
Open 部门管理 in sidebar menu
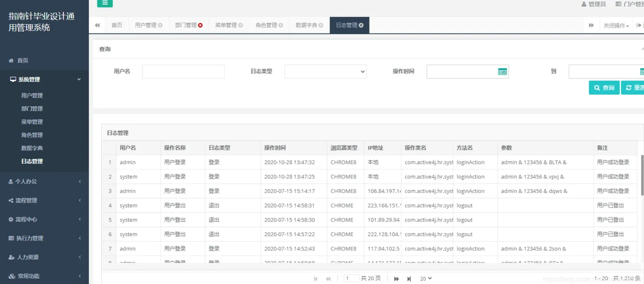click(x=32, y=109)
